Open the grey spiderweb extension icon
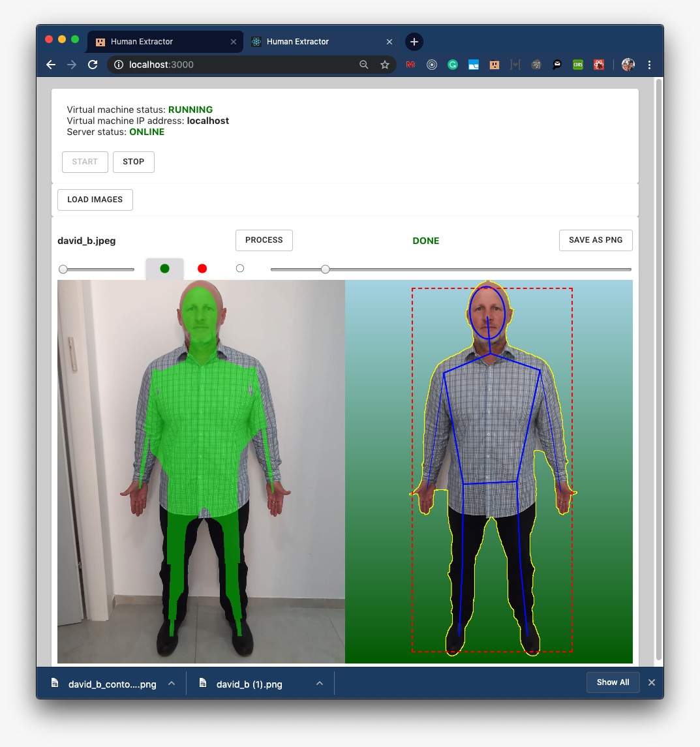This screenshot has height=747, width=700. (x=536, y=65)
